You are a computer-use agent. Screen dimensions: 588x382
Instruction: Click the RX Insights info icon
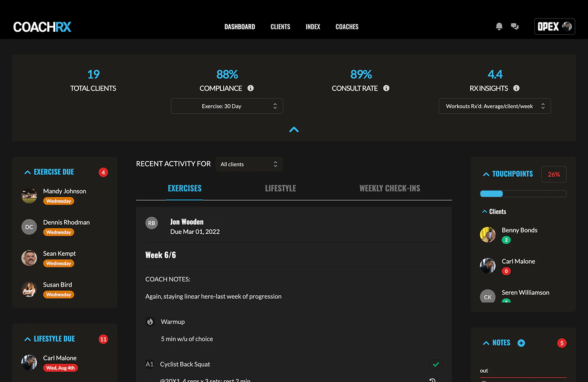516,88
